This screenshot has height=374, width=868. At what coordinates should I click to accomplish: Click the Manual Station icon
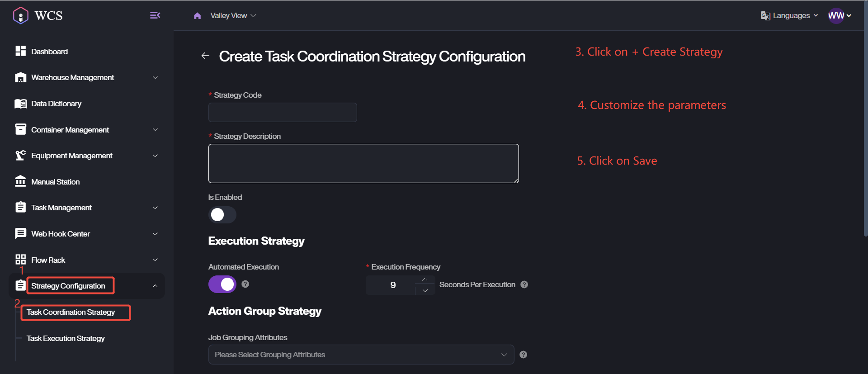tap(20, 181)
